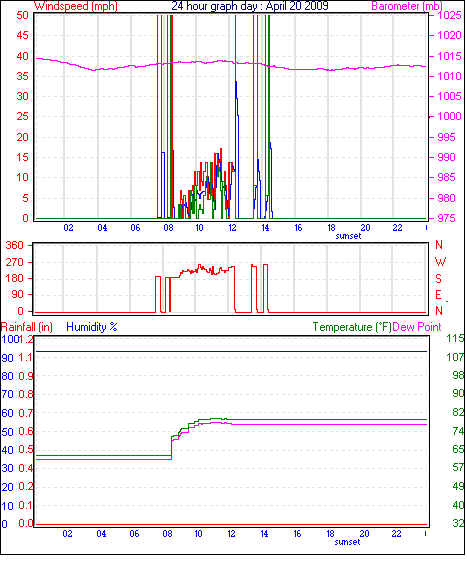Click the Windspeed (mph) axis title

(x=76, y=6)
